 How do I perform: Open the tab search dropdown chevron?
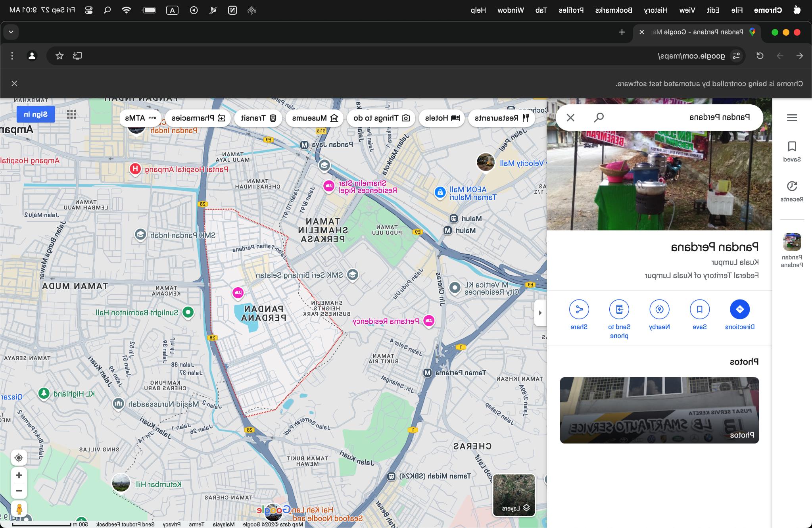11,32
